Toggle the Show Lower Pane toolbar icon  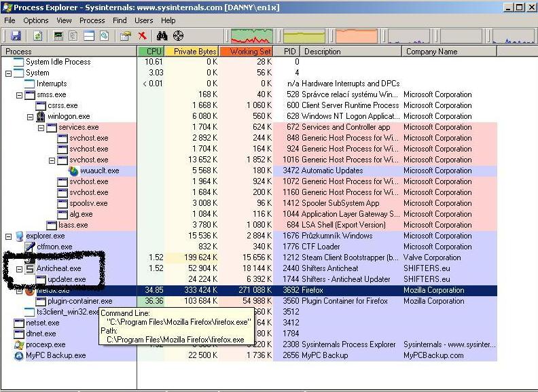pos(89,36)
